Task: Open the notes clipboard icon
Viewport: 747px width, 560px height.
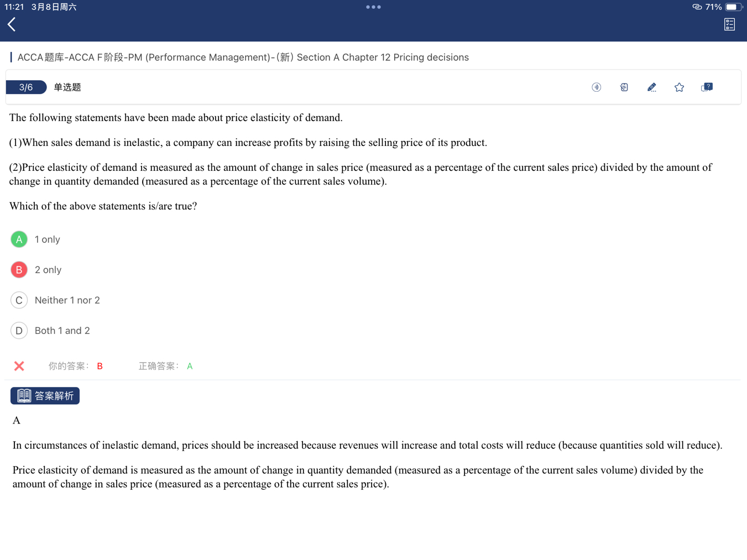Action: (624, 87)
